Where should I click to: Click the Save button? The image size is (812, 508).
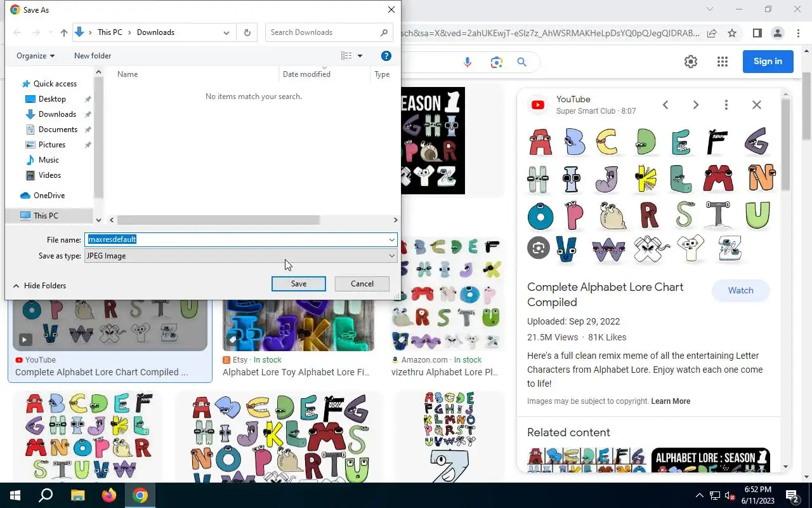tap(299, 284)
